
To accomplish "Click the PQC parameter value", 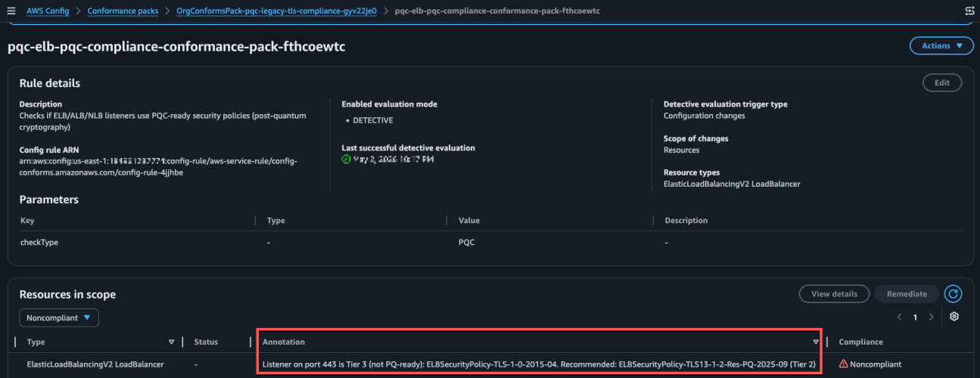I will click(466, 243).
